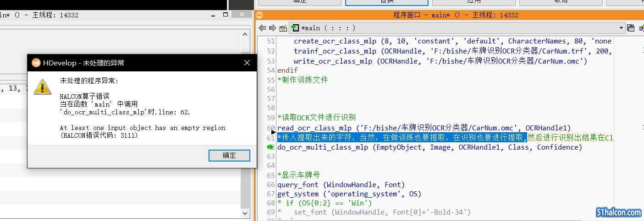Screen dimensions: 644x221
Task: Click the toolbar icon right of procedure dropdown
Action: (631, 28)
